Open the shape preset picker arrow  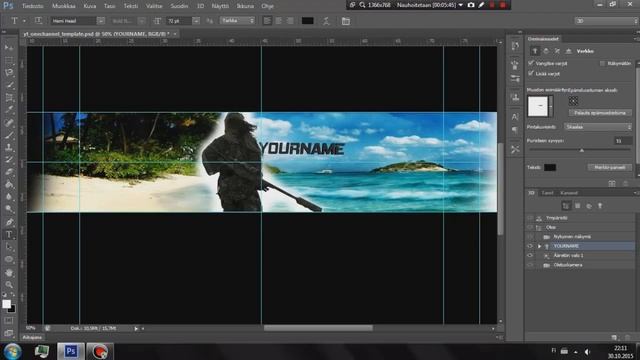coord(551,106)
